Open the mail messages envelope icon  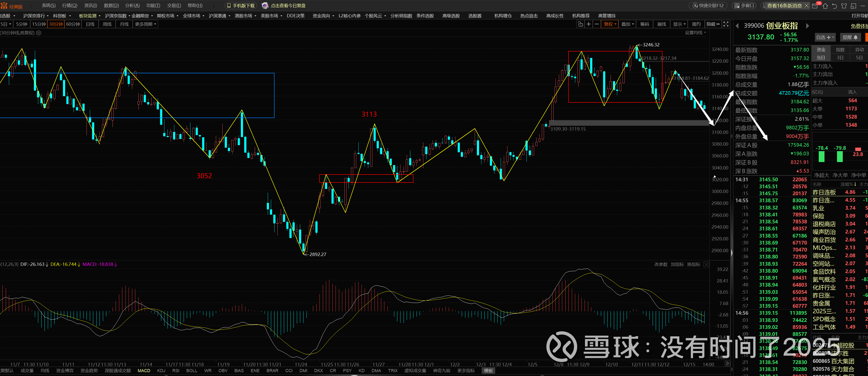pyautogui.click(x=815, y=6)
